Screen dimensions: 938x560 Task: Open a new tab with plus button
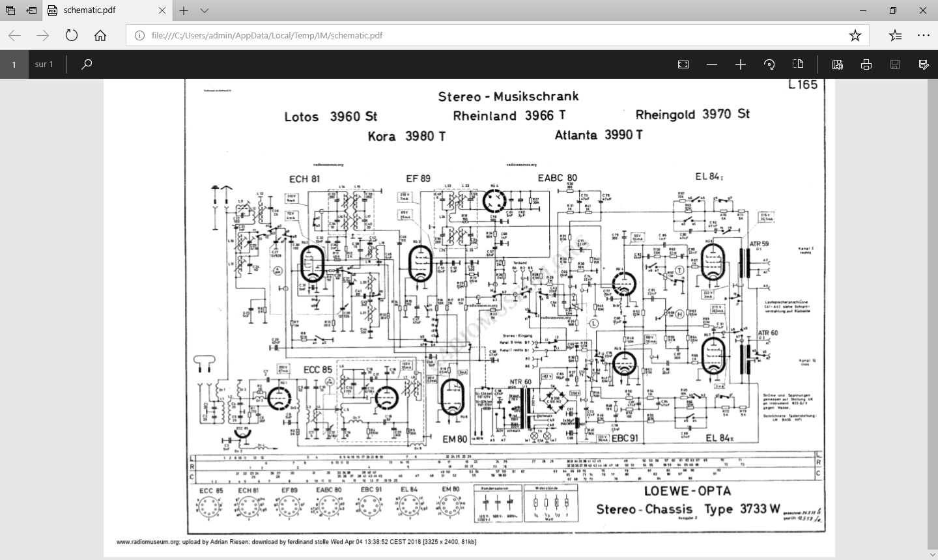[x=184, y=10]
